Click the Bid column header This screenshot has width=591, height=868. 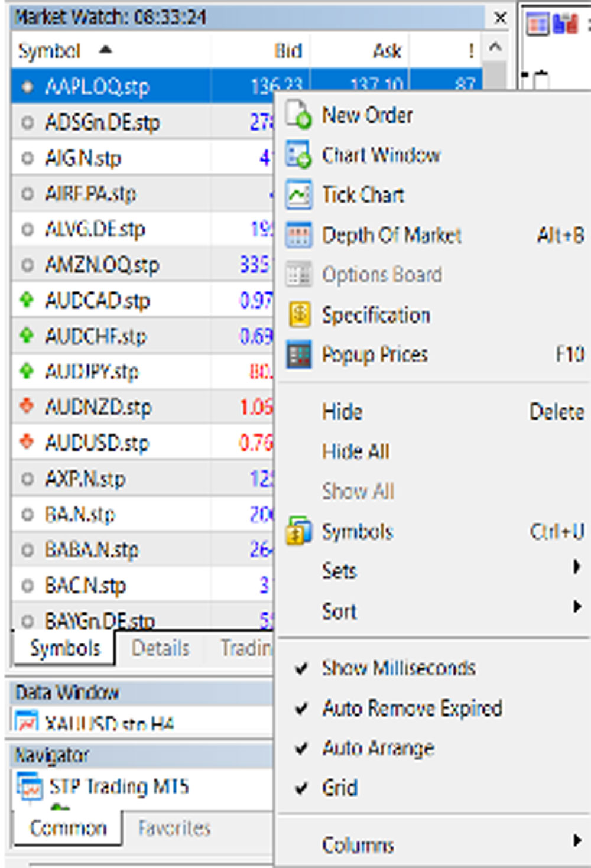coord(288,51)
